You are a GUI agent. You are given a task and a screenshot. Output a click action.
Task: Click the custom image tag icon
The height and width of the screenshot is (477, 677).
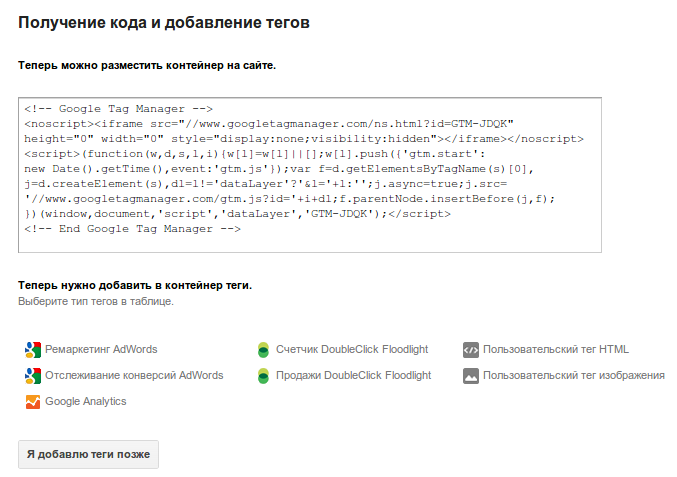coord(470,376)
